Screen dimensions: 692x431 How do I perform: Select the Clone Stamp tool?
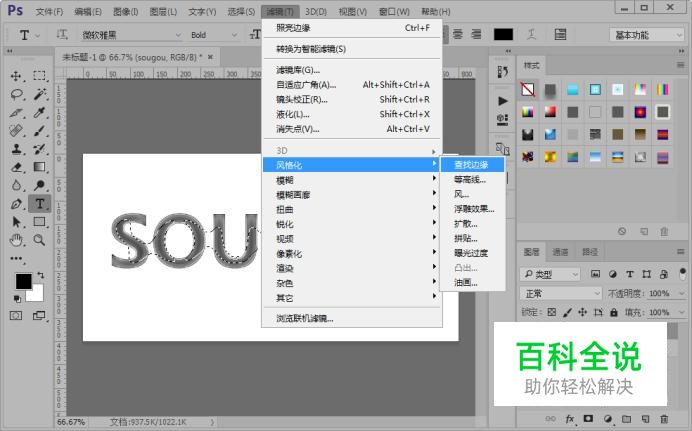coord(16,149)
